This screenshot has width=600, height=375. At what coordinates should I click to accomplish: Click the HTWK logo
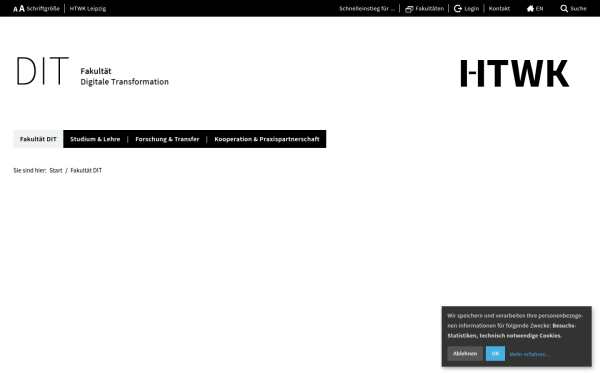[x=515, y=73]
